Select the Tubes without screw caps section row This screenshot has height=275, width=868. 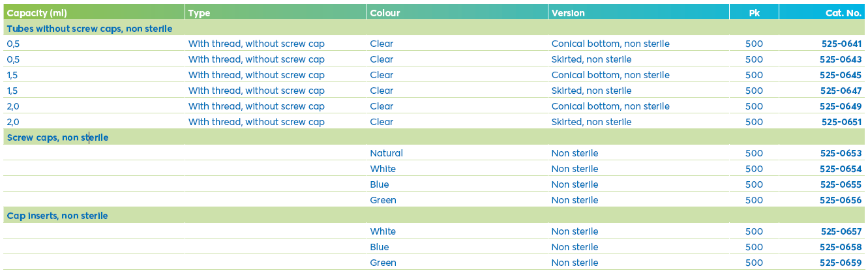89,28
